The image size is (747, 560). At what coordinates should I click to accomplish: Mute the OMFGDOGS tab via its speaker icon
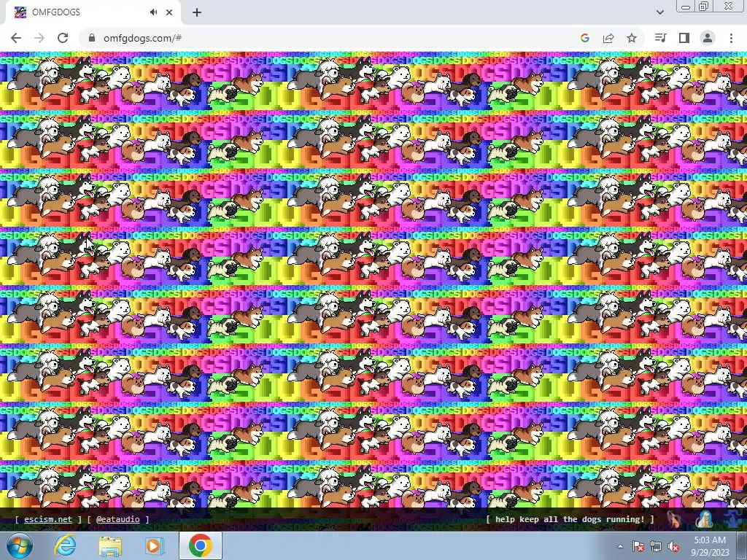[153, 12]
